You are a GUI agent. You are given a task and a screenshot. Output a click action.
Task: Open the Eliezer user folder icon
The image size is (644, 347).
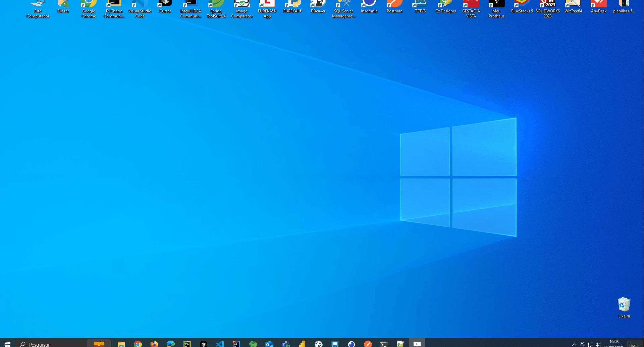[x=63, y=7]
